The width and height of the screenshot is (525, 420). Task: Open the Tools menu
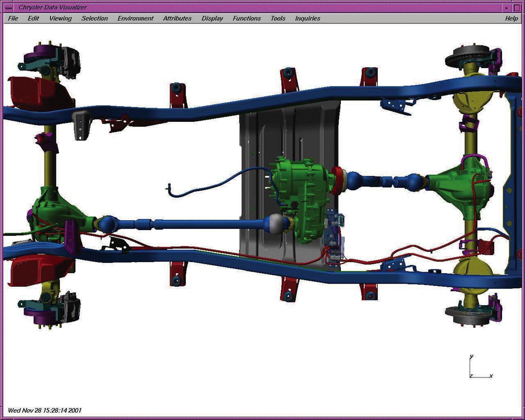[x=278, y=18]
